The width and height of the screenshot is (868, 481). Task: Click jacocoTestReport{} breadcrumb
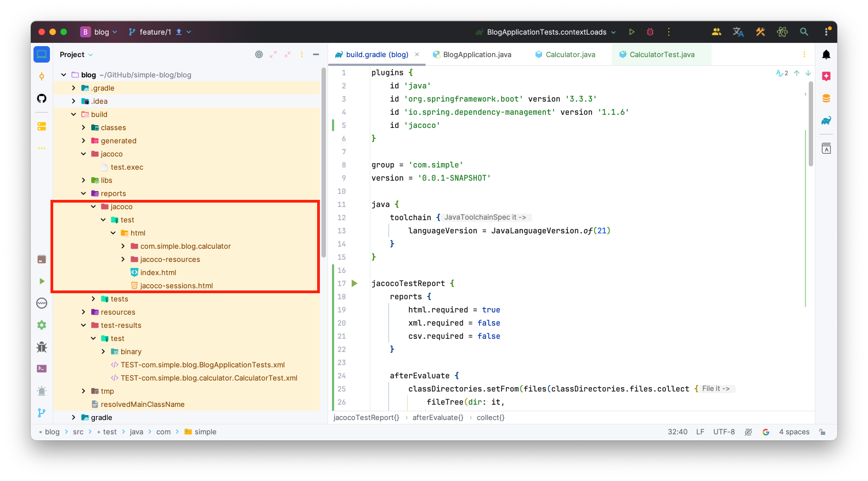click(x=367, y=417)
